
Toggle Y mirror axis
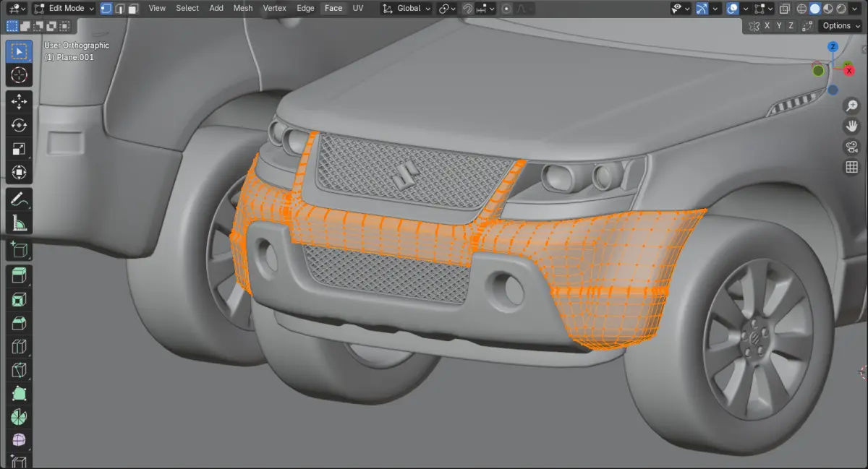coord(779,26)
